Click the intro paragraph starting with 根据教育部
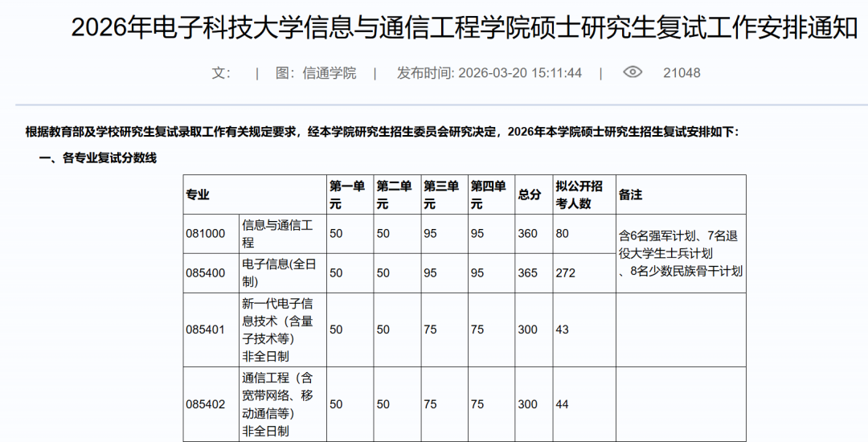868x442 pixels. point(381,131)
